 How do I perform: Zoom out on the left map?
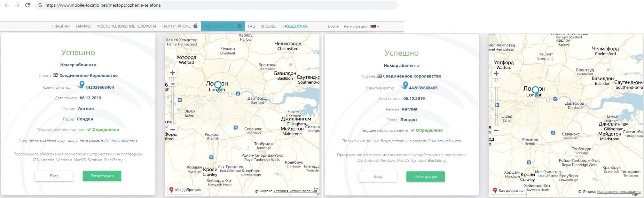tap(173, 130)
